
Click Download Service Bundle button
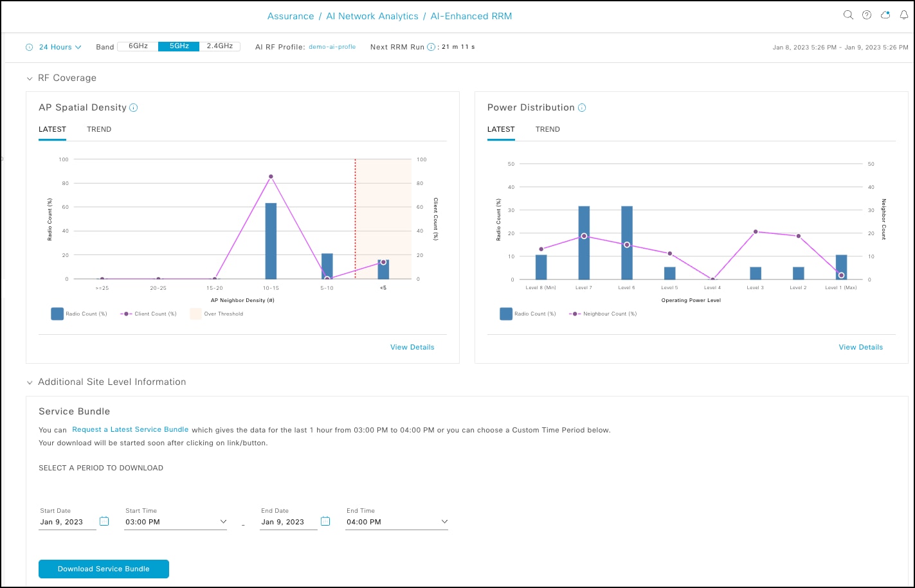pos(104,569)
